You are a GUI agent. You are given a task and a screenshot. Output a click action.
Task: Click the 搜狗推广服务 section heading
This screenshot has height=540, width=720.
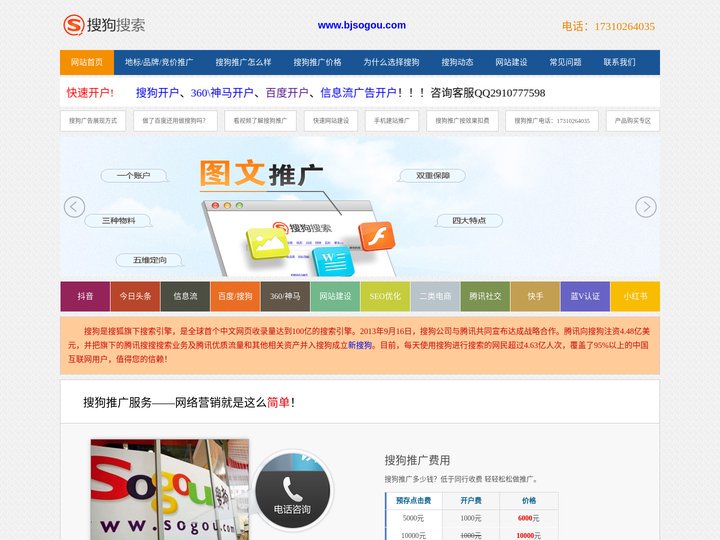click(189, 403)
